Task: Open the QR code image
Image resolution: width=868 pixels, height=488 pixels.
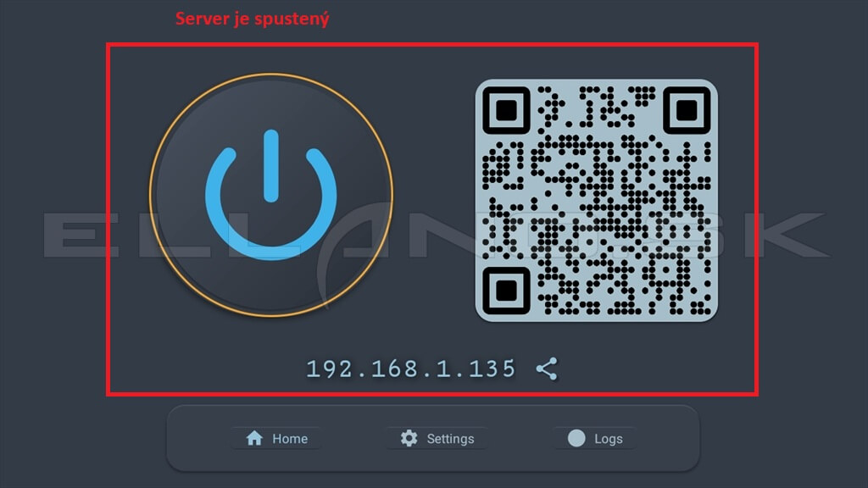Action: [596, 200]
